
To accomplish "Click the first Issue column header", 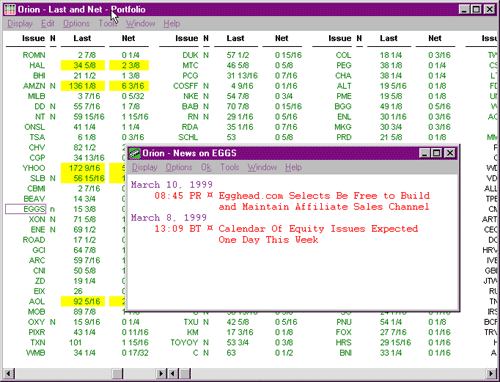I will pos(33,38).
